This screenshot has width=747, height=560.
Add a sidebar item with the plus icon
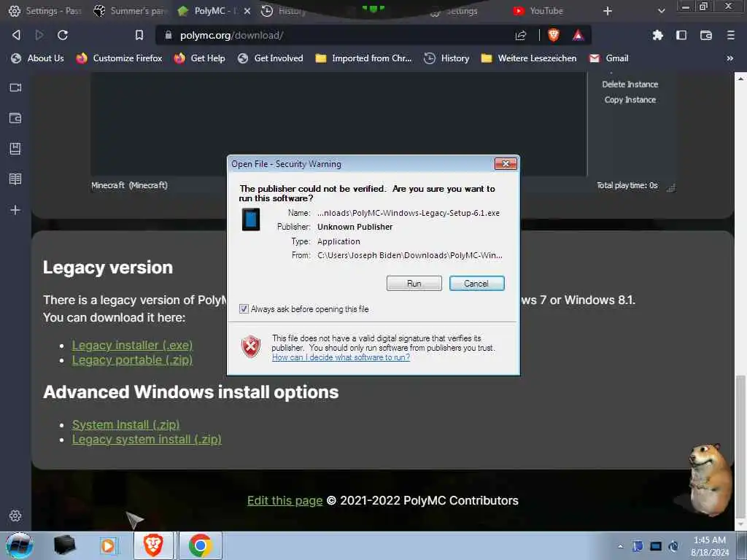tap(15, 210)
